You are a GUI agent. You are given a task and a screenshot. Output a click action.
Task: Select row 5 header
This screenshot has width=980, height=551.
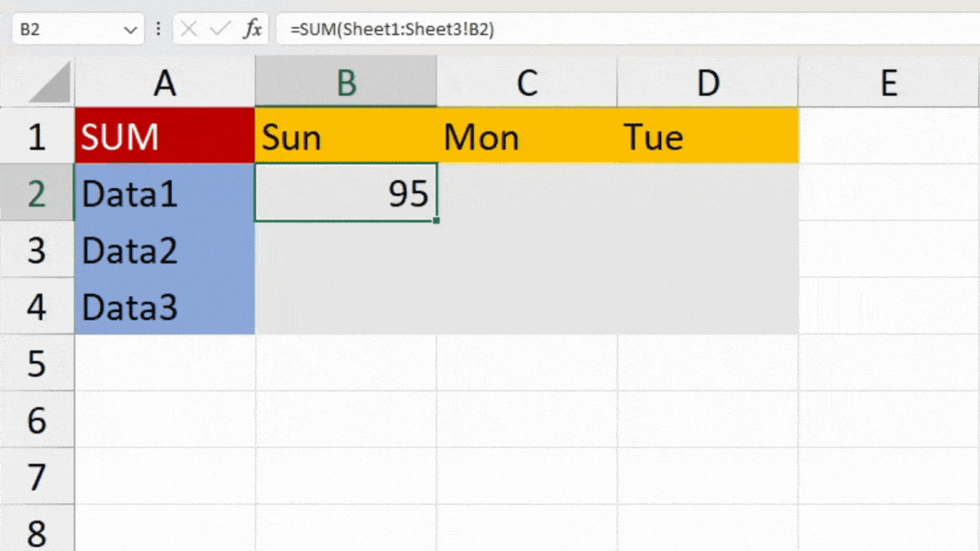[38, 364]
